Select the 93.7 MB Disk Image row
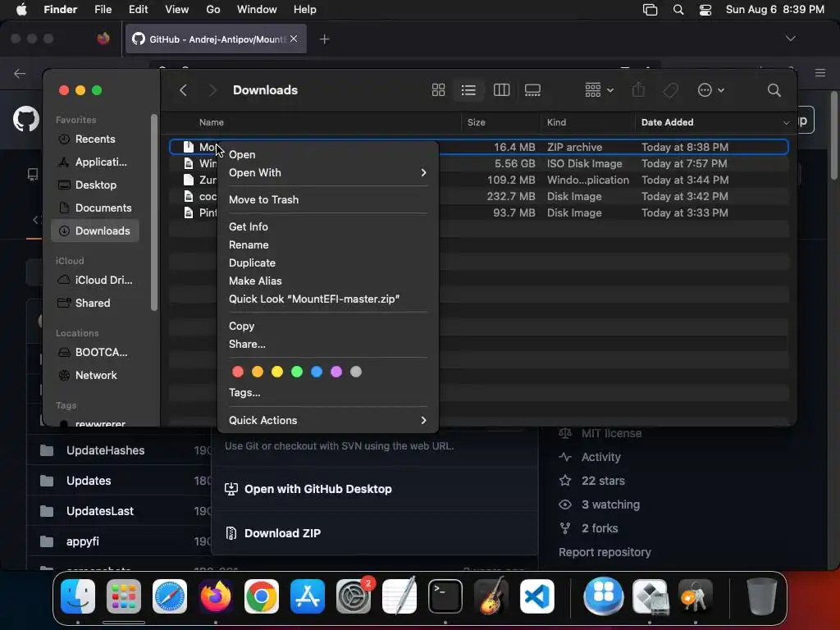 [x=479, y=213]
